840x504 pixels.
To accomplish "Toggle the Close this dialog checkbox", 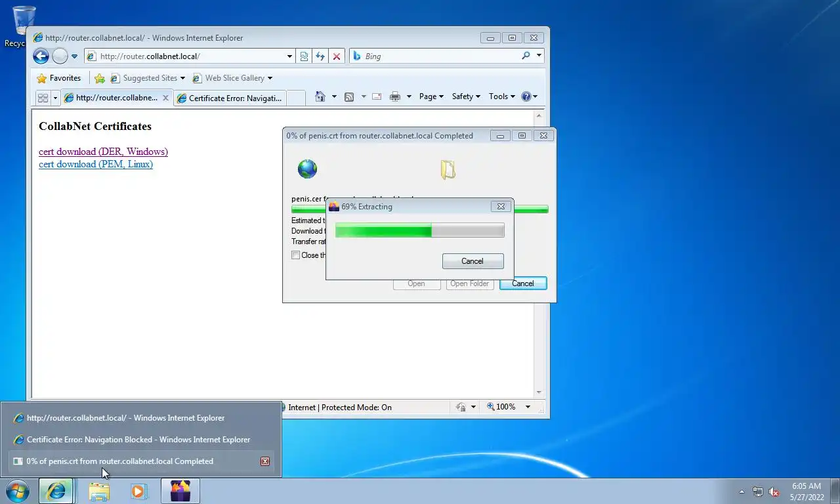I will (296, 255).
